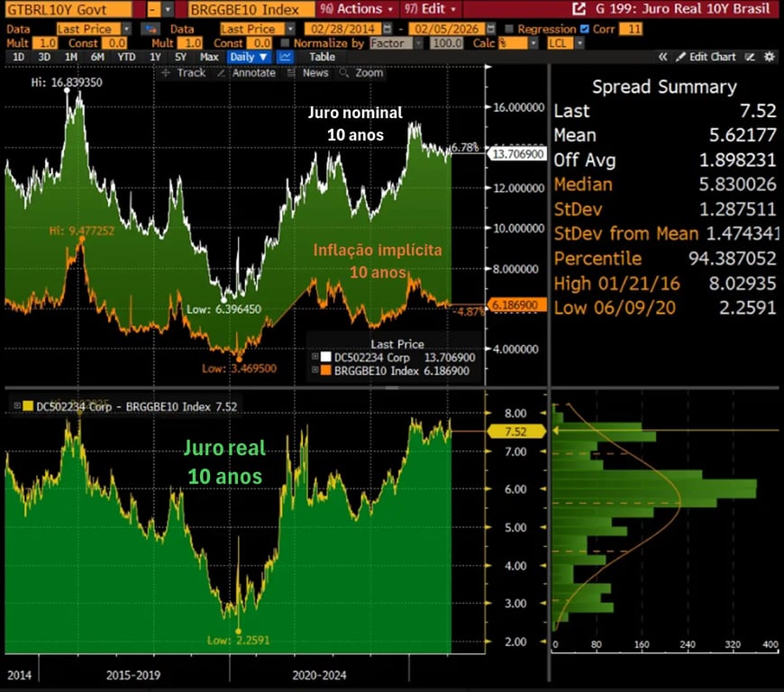Select the line chart type icon
This screenshot has height=692, width=784.
286,57
